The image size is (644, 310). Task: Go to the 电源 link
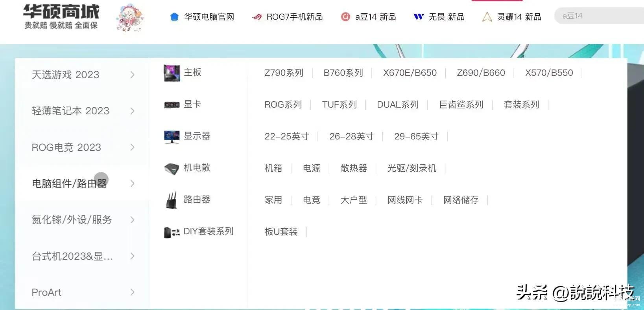tap(312, 169)
